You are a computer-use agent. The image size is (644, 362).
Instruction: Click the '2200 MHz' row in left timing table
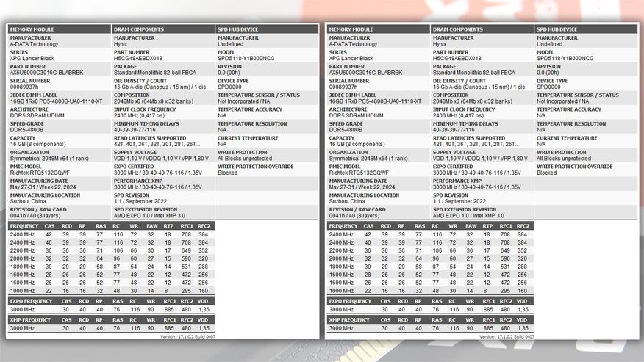pos(111,250)
